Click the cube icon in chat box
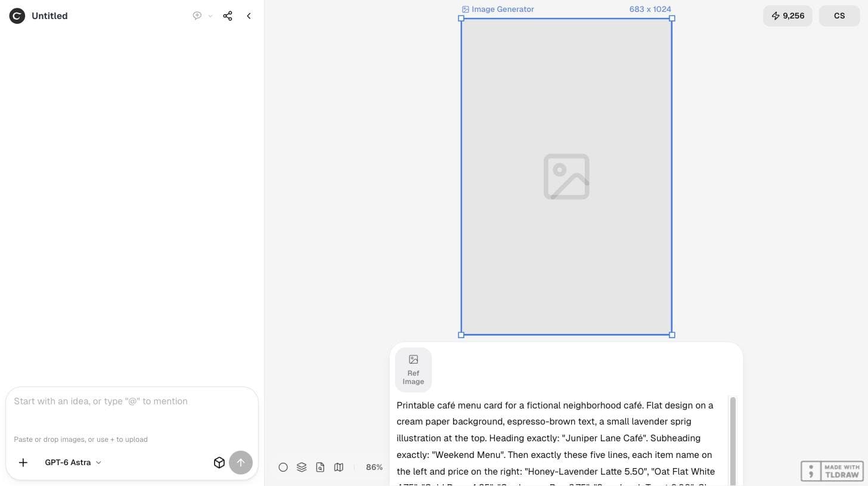The image size is (868, 486). coord(219,463)
